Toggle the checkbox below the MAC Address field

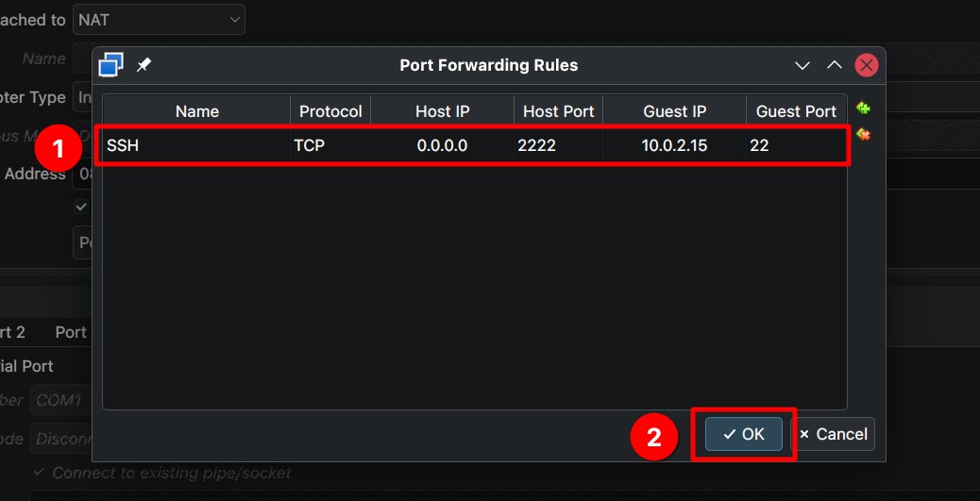(80, 206)
